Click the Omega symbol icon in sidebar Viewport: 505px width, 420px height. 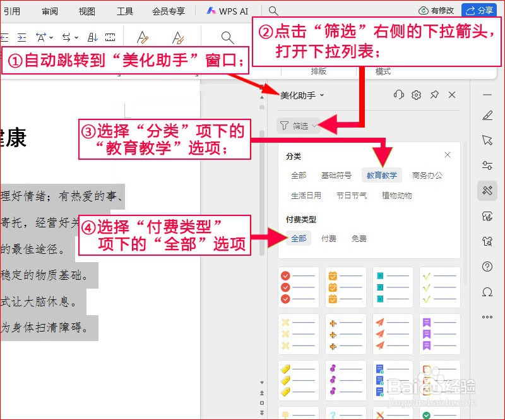tap(487, 292)
